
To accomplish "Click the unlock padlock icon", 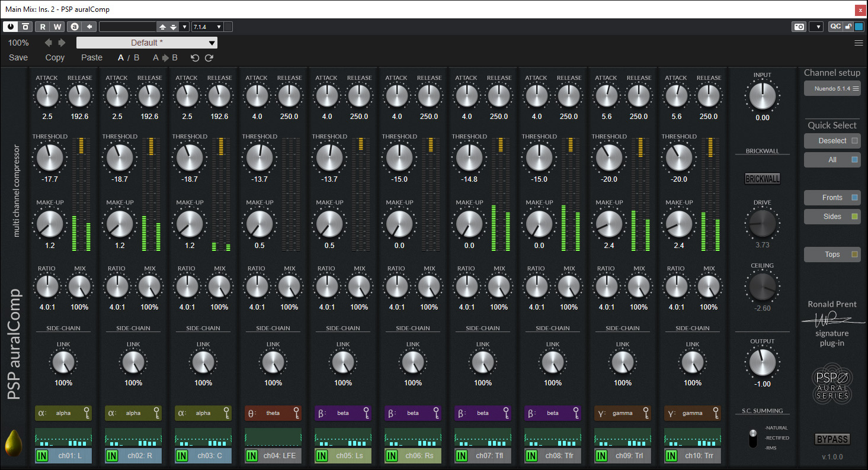I will 848,27.
